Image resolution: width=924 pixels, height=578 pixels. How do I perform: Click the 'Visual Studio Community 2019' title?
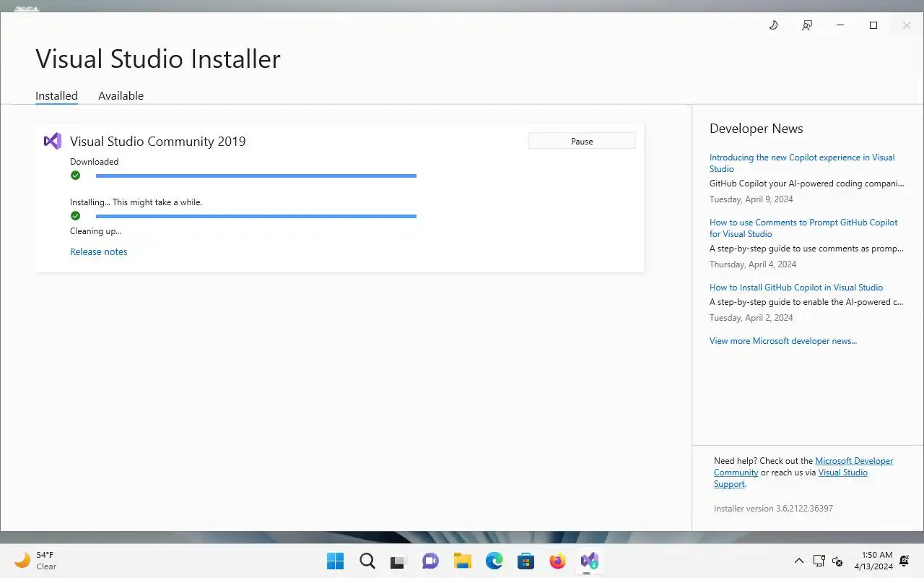click(x=157, y=141)
